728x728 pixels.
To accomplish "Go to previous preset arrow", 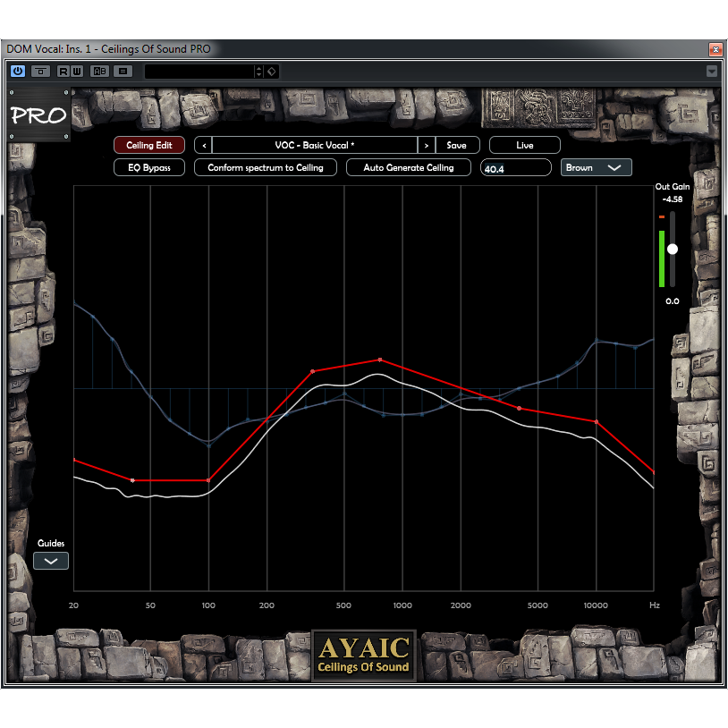I will tap(204, 145).
